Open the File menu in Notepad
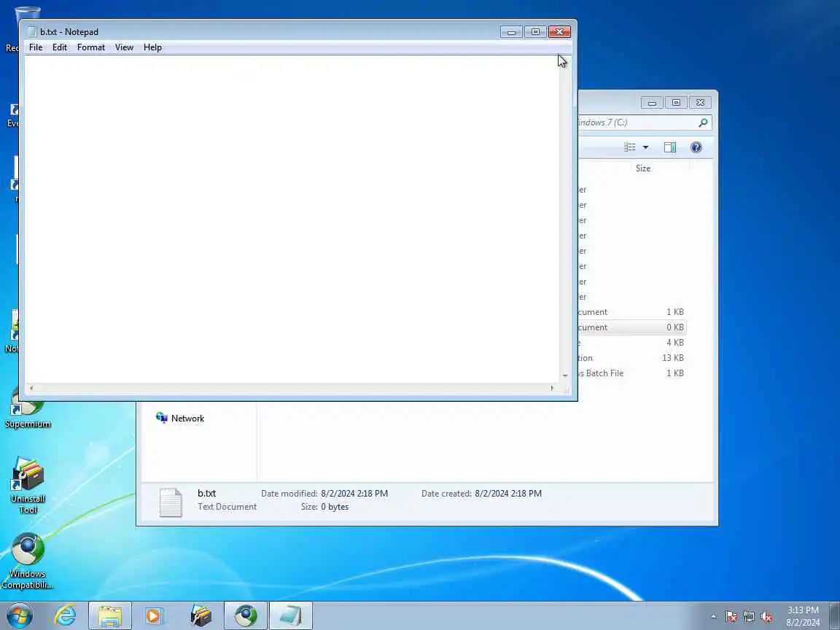 [x=36, y=47]
